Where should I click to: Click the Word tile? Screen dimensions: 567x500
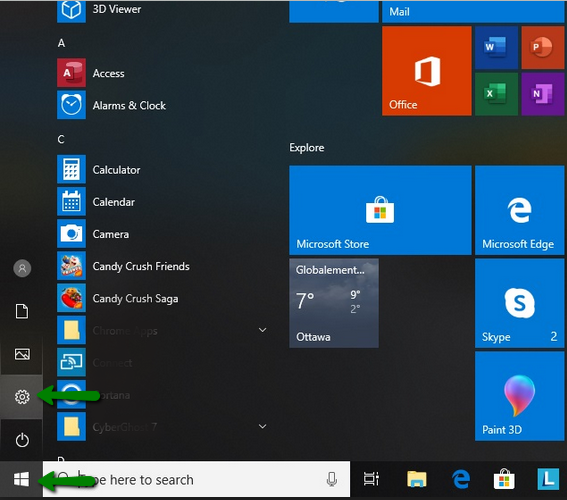coord(496,48)
